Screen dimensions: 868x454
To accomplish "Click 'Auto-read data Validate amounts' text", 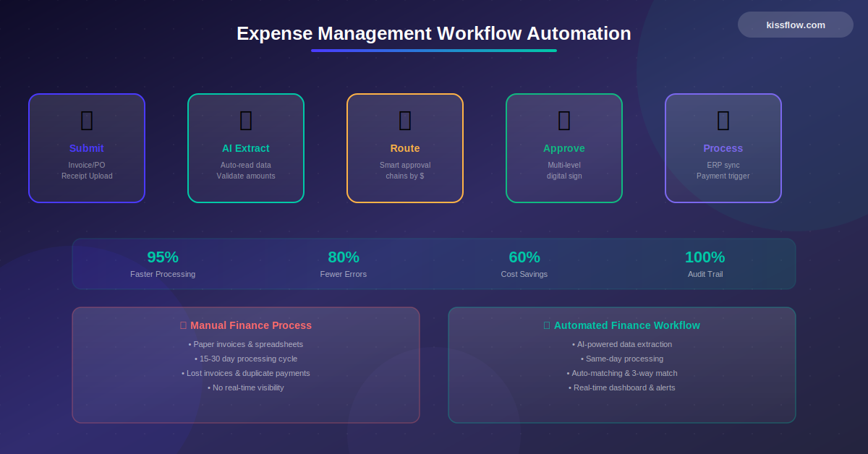I will point(246,171).
